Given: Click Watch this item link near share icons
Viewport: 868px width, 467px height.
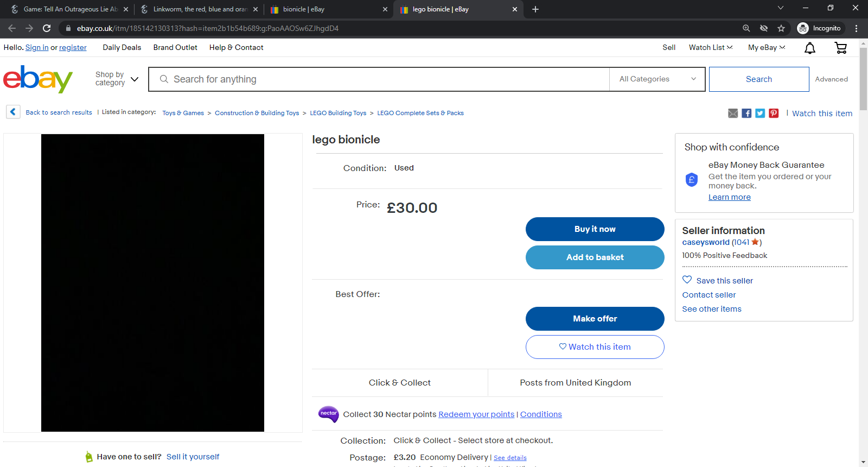Looking at the screenshot, I should [822, 113].
